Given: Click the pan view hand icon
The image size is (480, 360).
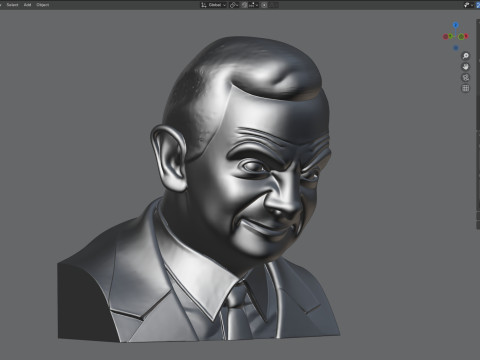Looking at the screenshot, I should pos(466,67).
